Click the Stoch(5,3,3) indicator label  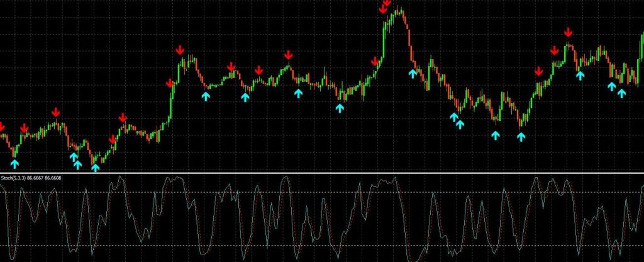[13, 178]
